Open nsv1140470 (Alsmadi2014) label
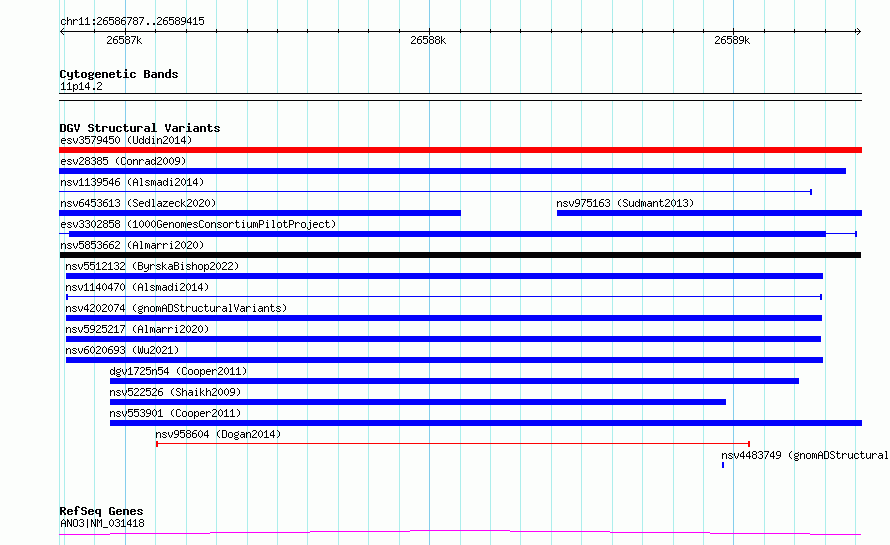The image size is (890, 545). point(137,287)
